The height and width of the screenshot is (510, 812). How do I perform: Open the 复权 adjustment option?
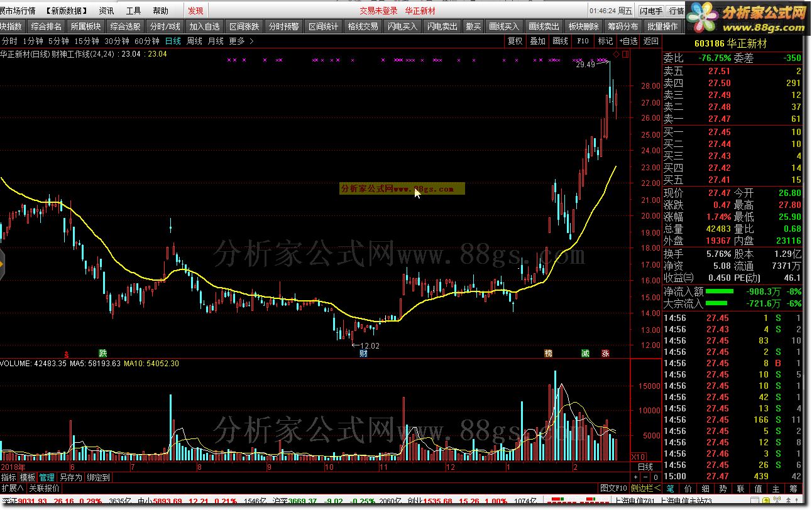coord(515,41)
